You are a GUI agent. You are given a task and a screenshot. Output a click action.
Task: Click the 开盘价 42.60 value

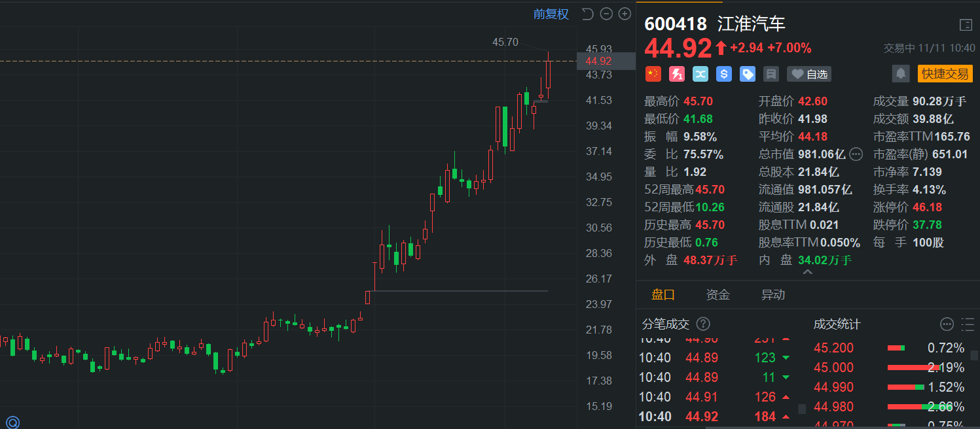pyautogui.click(x=812, y=101)
